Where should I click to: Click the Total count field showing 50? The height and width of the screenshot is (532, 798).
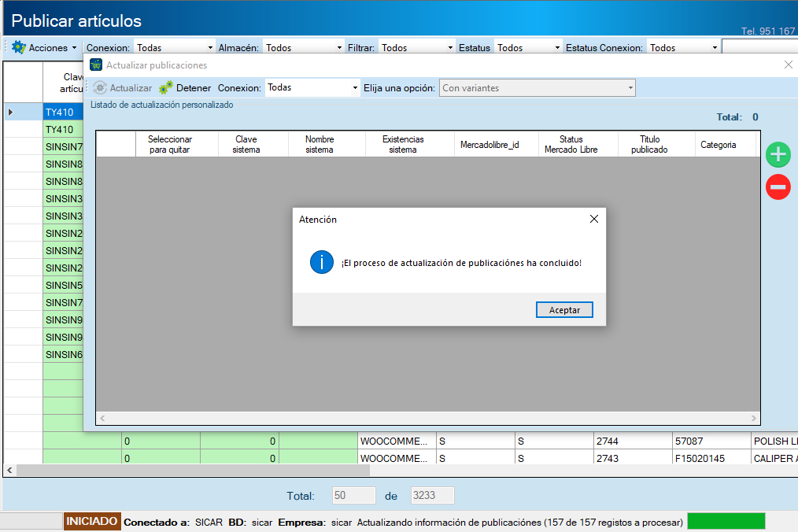353,495
